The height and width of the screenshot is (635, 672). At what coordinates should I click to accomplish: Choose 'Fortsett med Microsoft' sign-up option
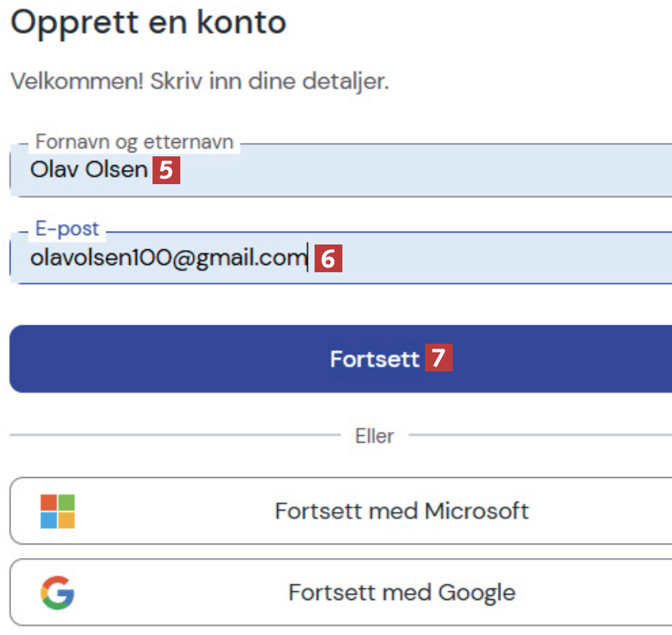[401, 510]
